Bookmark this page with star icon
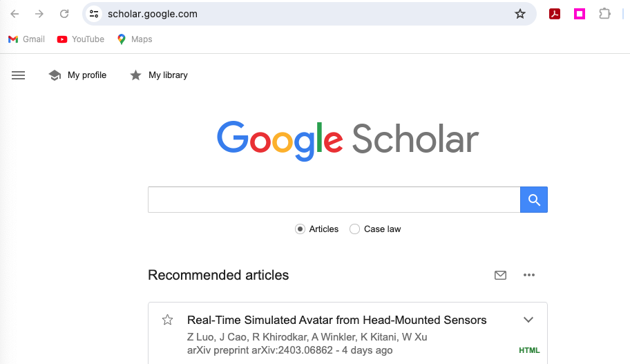 [520, 14]
